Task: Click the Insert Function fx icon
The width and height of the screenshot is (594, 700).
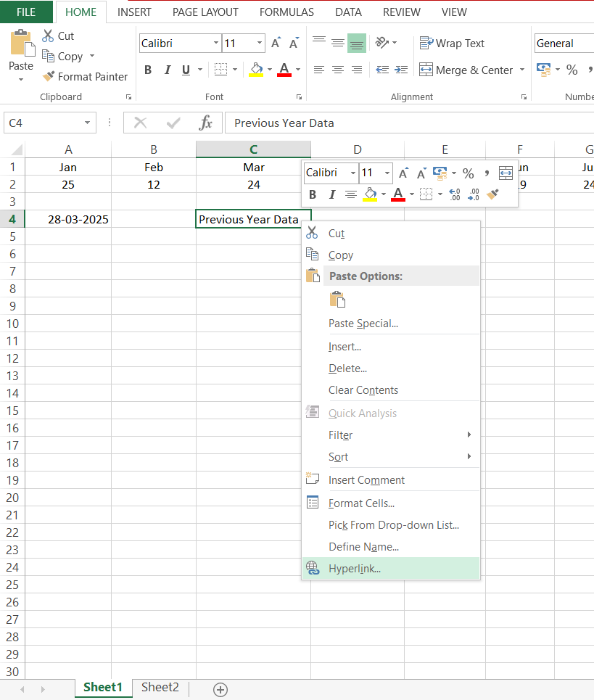Action: click(x=205, y=123)
